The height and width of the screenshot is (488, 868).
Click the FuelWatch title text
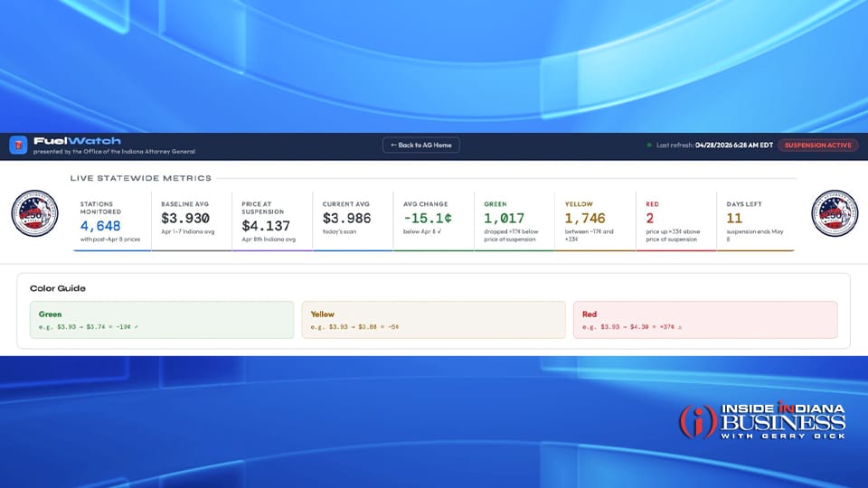point(59,140)
